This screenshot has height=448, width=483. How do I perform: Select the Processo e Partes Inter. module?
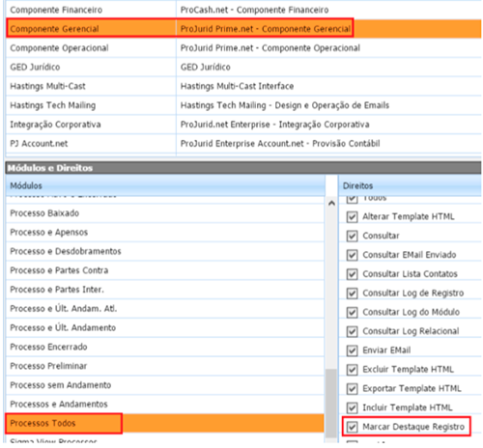pyautogui.click(x=165, y=290)
